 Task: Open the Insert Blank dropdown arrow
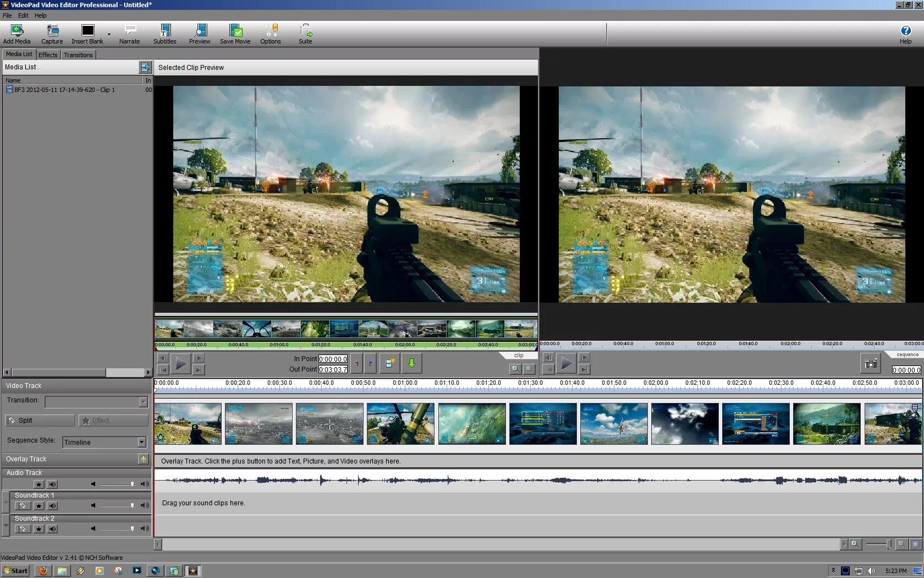click(109, 34)
